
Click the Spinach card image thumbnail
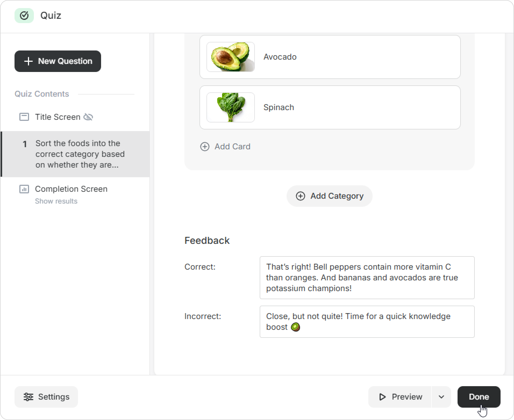coord(231,107)
